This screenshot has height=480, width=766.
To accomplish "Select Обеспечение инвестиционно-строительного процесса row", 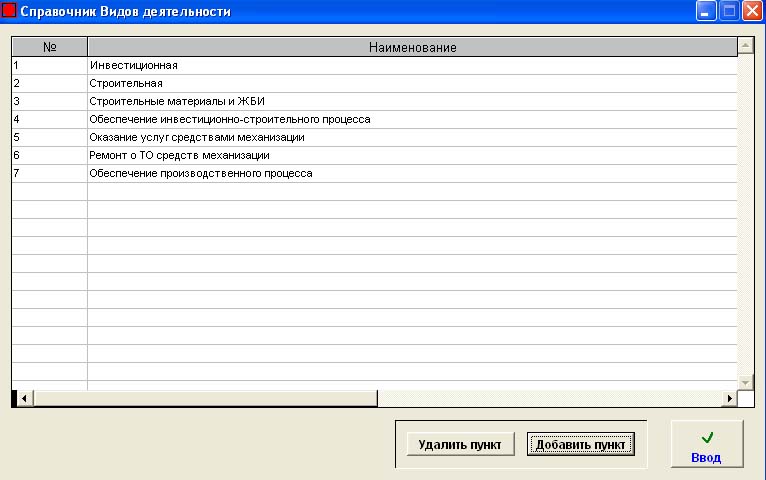I will [374, 120].
